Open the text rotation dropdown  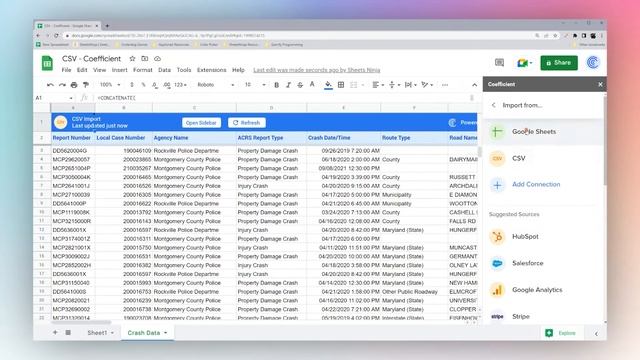pyautogui.click(x=427, y=85)
